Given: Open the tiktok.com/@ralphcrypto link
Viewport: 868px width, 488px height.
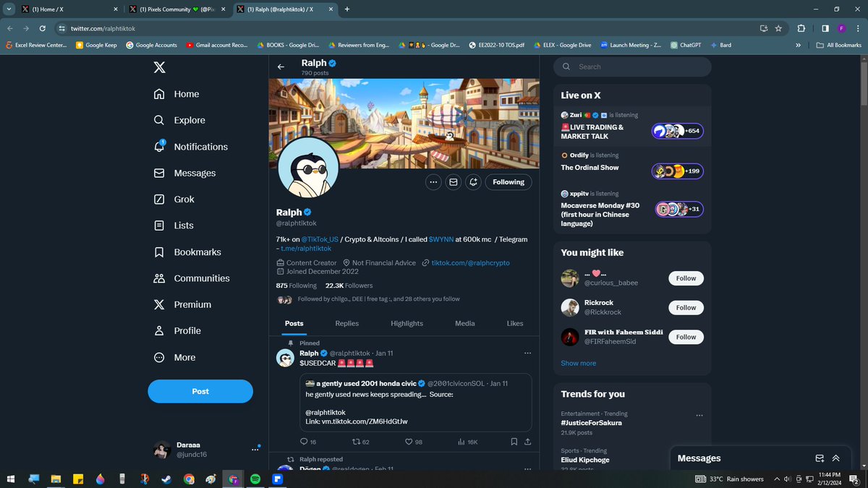Looking at the screenshot, I should (472, 263).
